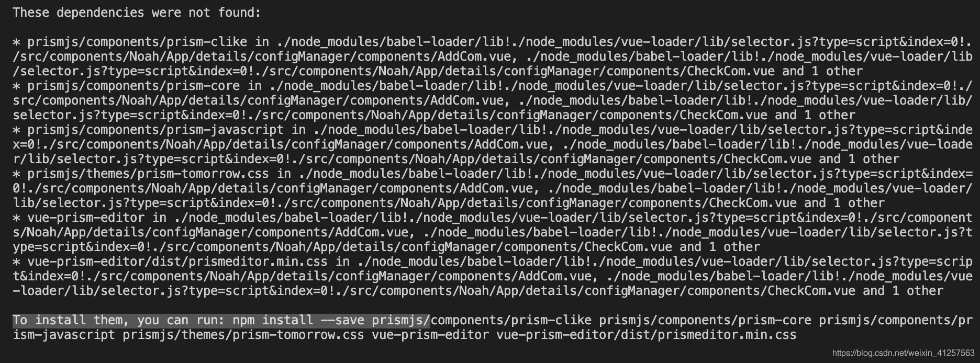980x363 pixels.
Task: Click AddCom.vue in the vue-prism-editor entry
Action: 372,232
